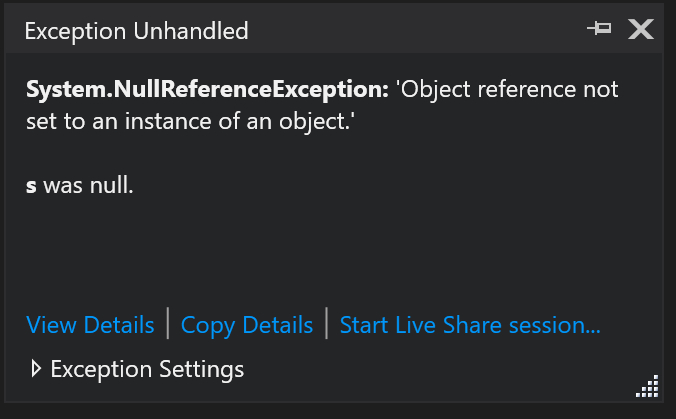
Task: Click the Copy Details link
Action: 247,325
